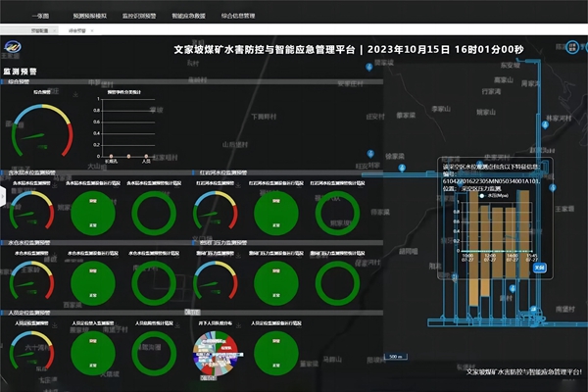588x392 pixels.
Task: Open the 综合信息管理 menu
Action: 241,18
